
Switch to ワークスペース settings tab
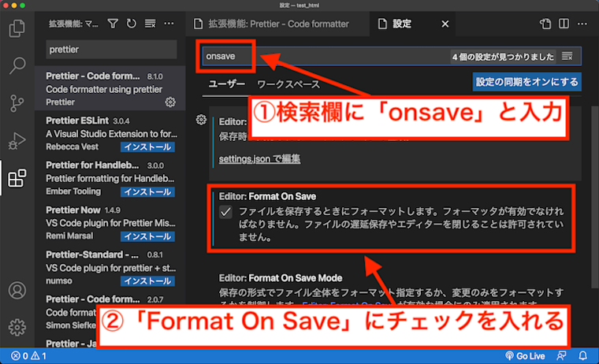(x=288, y=84)
